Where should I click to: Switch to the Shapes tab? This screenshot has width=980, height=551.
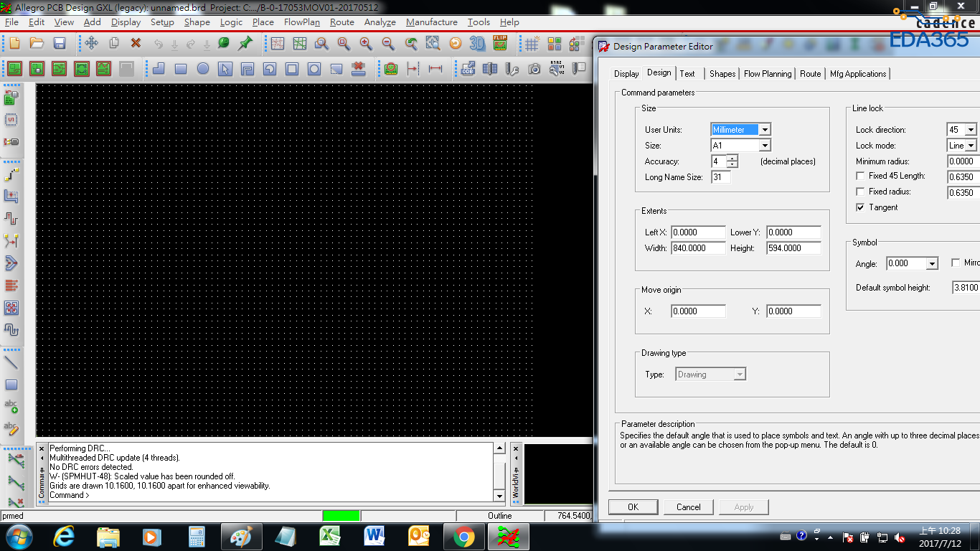[x=722, y=74]
